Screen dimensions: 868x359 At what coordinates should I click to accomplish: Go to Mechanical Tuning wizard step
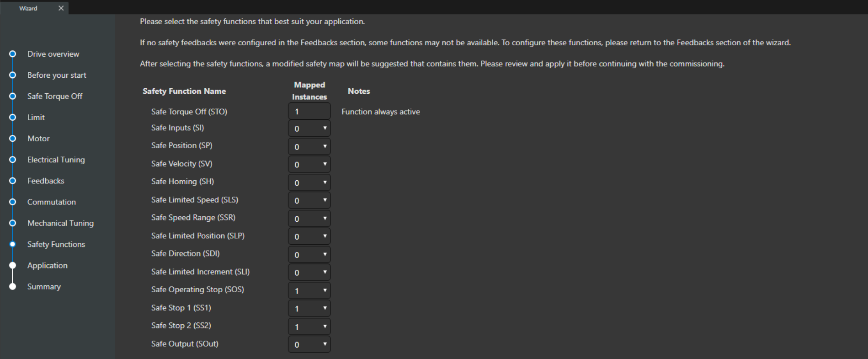click(60, 223)
